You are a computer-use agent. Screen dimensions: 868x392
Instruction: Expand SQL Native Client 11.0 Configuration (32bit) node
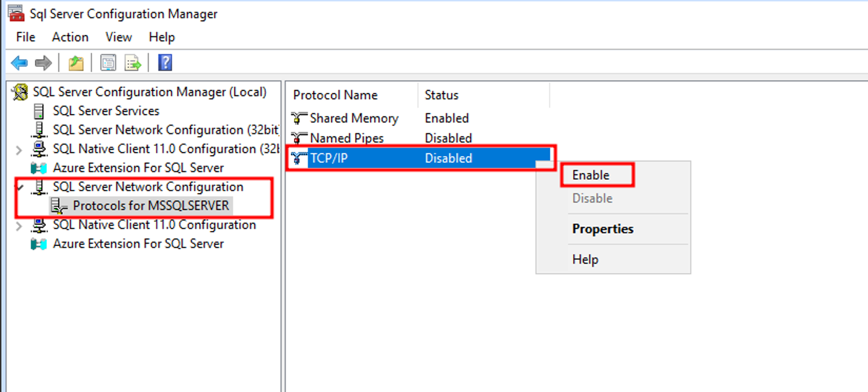tap(19, 150)
